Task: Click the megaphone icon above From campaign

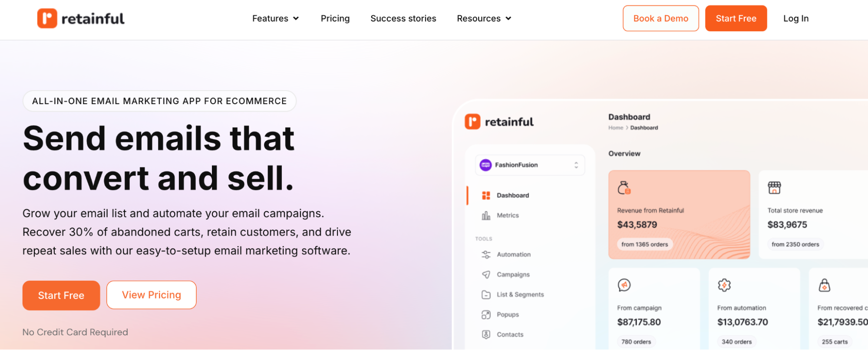Action: (x=624, y=285)
